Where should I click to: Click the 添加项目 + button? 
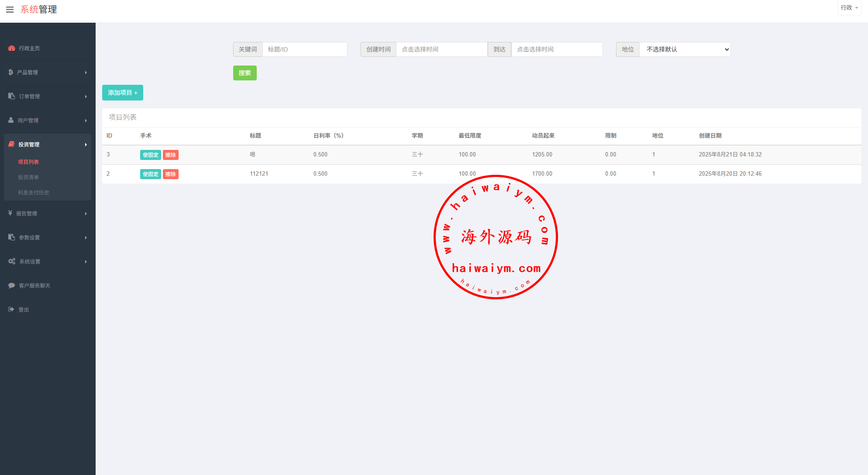[123, 93]
